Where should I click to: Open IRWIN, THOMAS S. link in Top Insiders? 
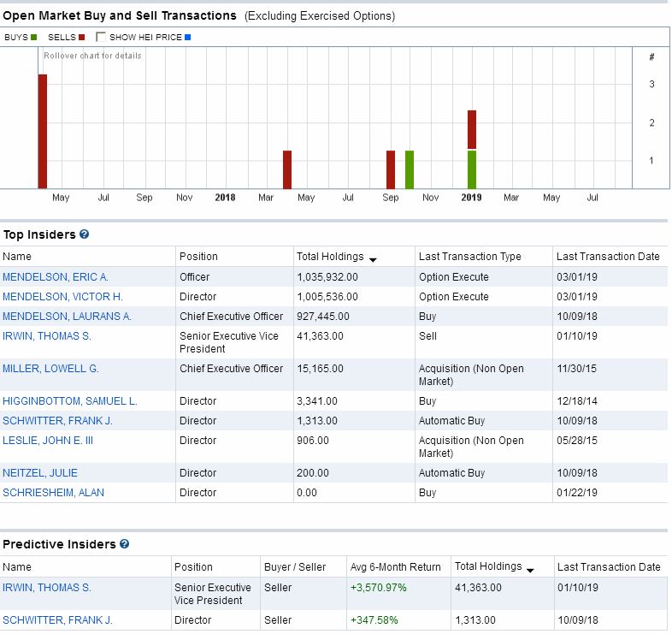click(47, 336)
